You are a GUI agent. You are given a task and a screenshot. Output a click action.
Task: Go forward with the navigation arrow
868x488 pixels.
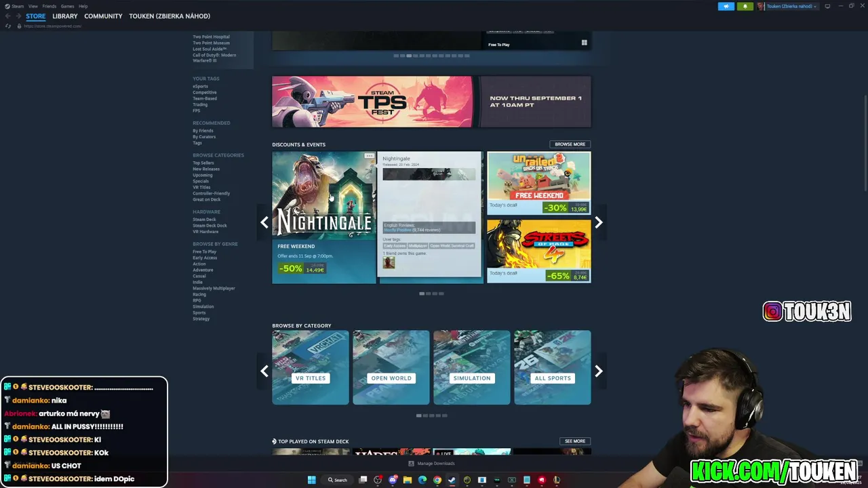click(18, 16)
